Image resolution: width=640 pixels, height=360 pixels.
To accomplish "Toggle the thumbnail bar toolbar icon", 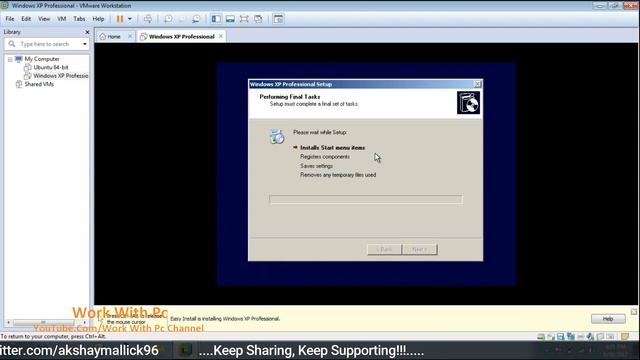I will point(230,19).
